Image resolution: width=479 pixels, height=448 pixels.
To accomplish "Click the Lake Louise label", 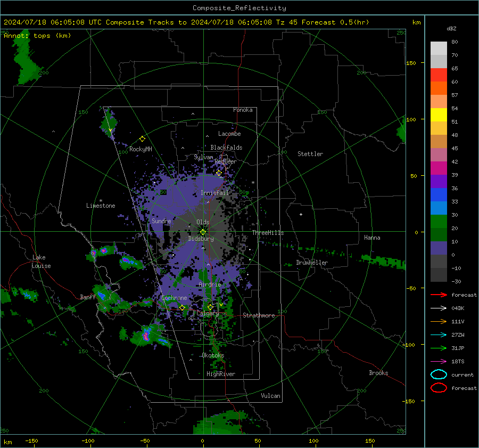I will (41, 262).
